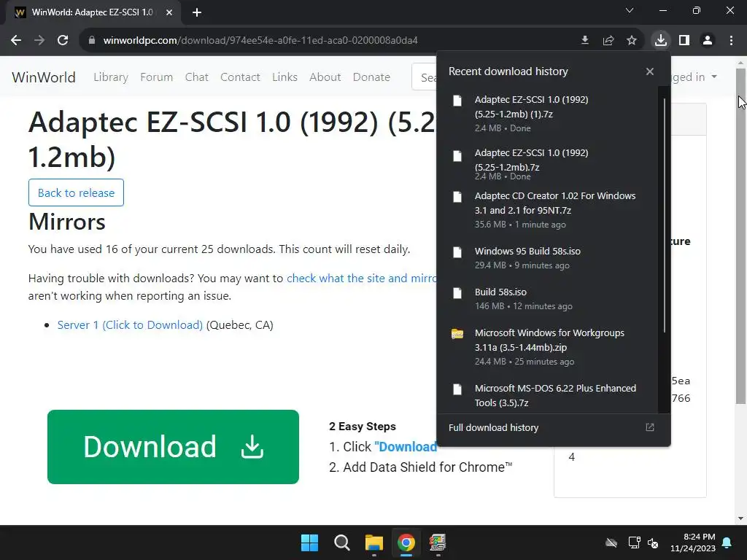
Task: Click the address bar URL
Action: point(260,41)
